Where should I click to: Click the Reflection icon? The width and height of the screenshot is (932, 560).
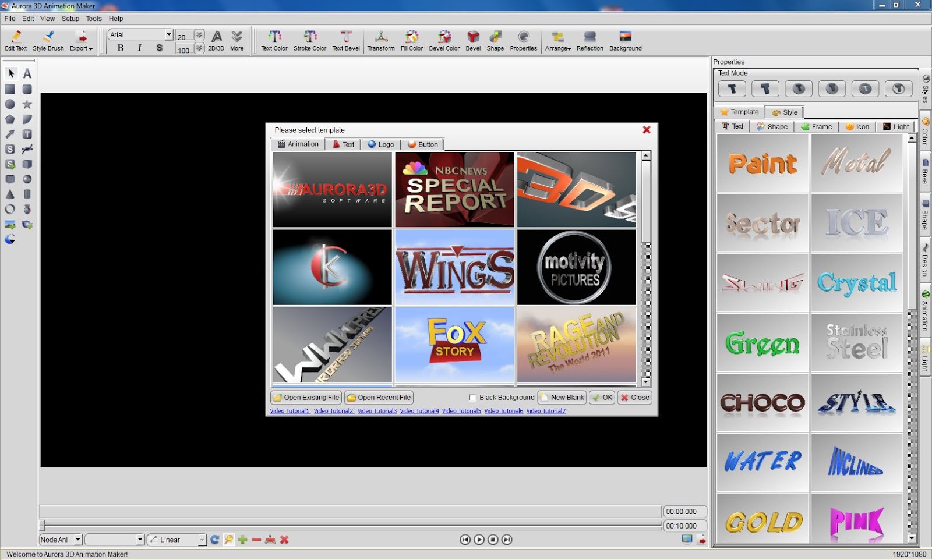click(x=590, y=41)
